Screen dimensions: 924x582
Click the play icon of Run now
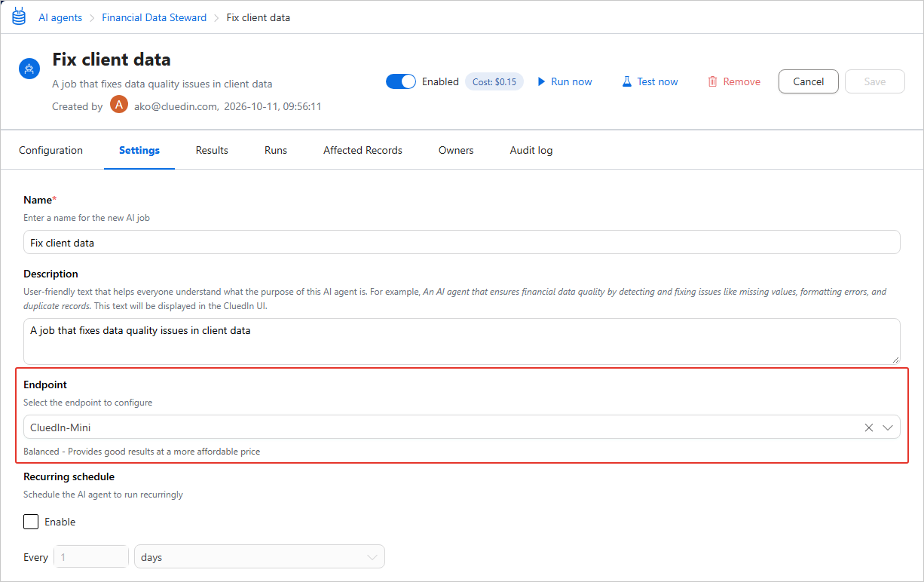click(541, 81)
